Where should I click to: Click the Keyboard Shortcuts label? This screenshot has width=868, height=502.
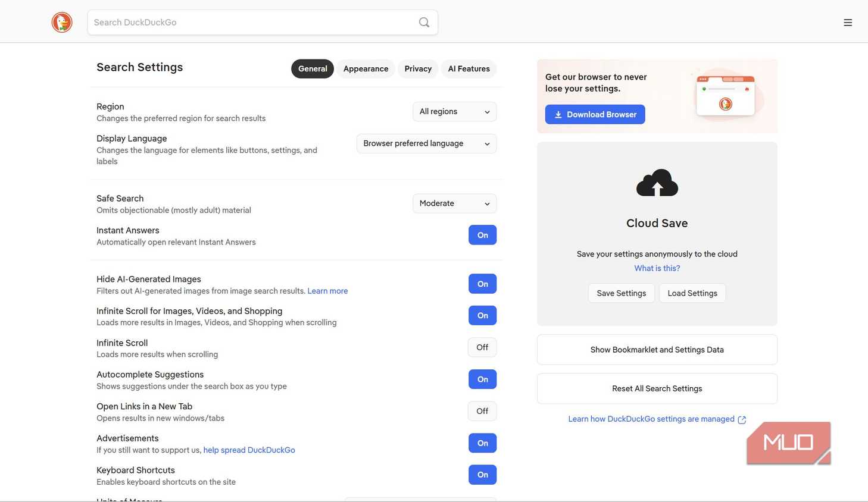tap(136, 470)
